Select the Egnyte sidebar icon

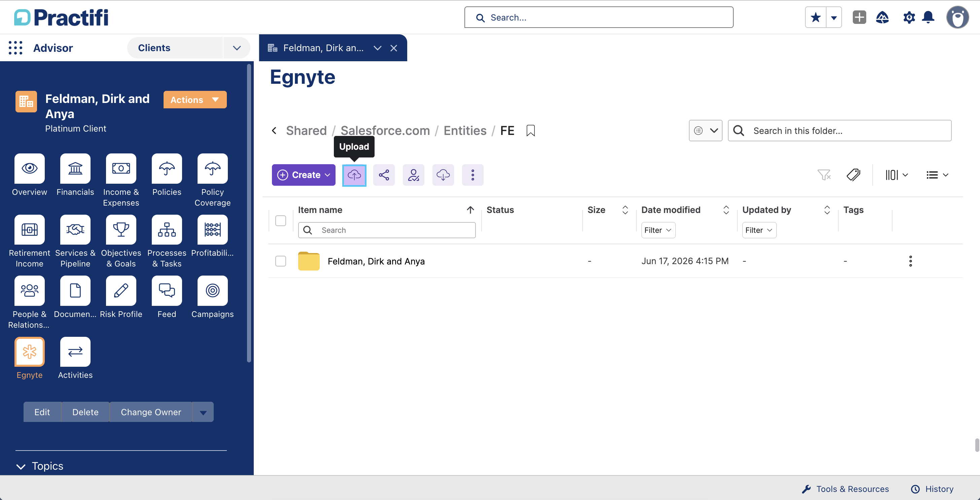point(29,352)
